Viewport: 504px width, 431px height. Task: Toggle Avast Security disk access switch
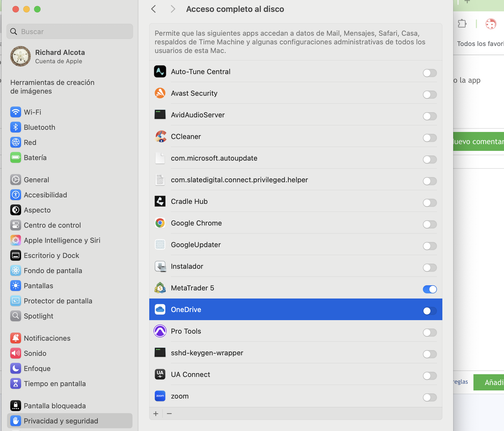pyautogui.click(x=430, y=95)
